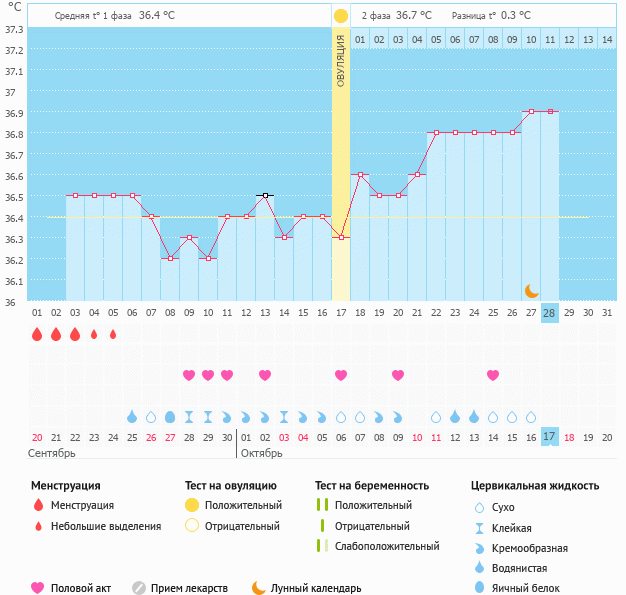Click the heart icon on cycle day 25
The image size is (626, 595).
[493, 375]
